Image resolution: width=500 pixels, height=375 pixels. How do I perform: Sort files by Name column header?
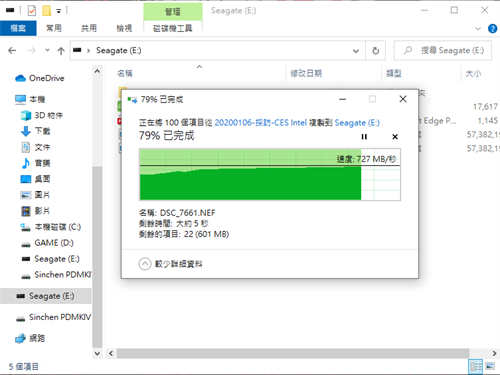[125, 73]
